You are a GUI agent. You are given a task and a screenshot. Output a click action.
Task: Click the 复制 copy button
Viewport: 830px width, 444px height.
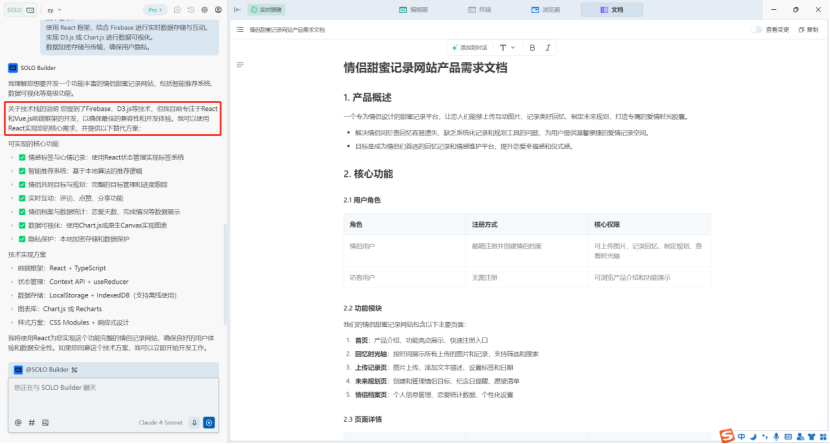coord(808,30)
